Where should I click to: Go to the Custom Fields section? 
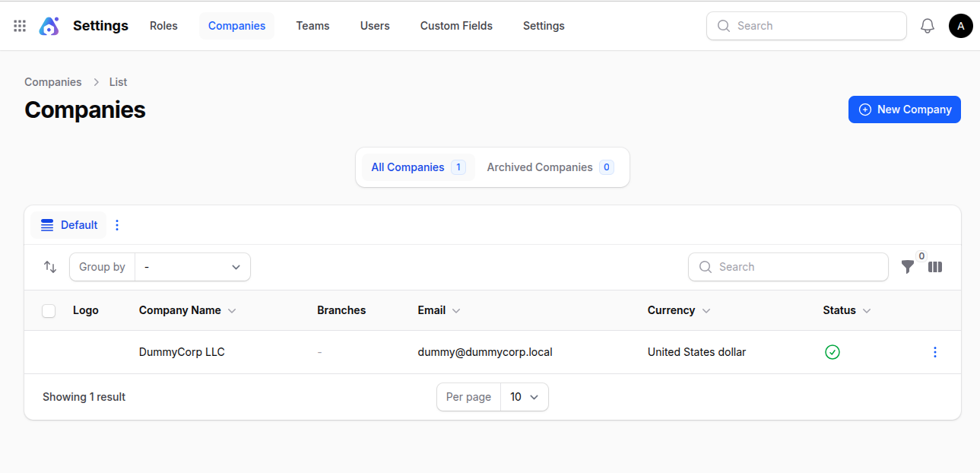pyautogui.click(x=456, y=26)
